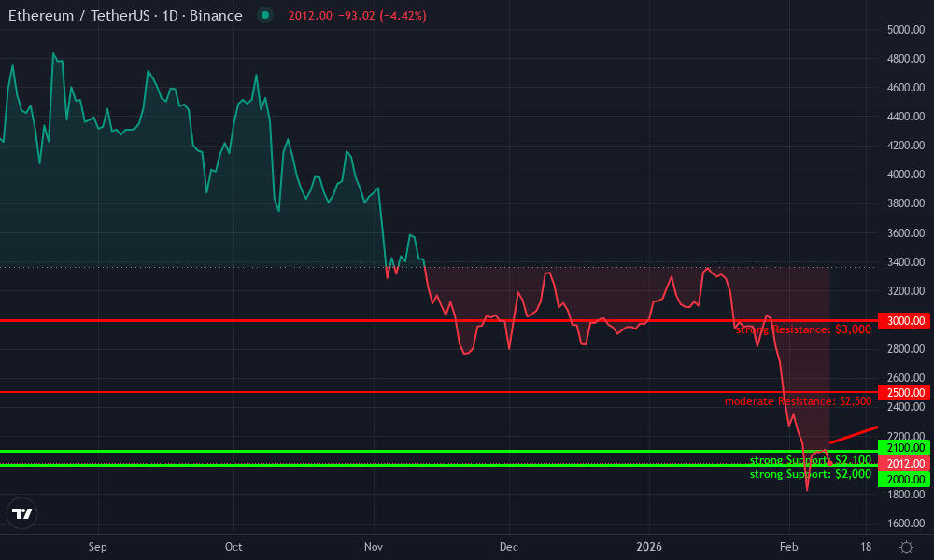Click the -4.42% change percentage text
Screen dimensions: 934x560
coord(402,15)
